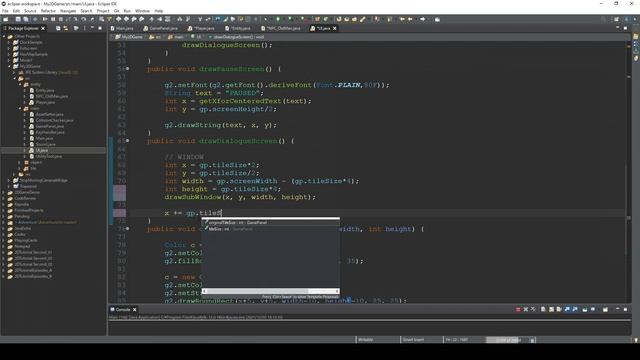Choose originalTileSize autocomplete suggestion
Viewport: 640px width, 360px height.
tap(271, 223)
